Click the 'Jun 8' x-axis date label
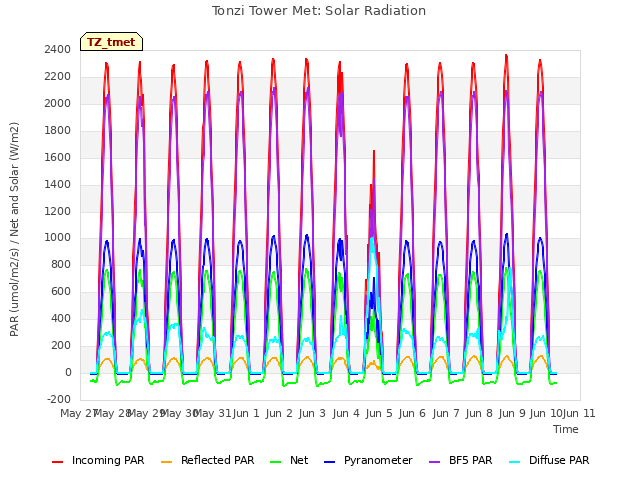The width and height of the screenshot is (640, 480). click(479, 413)
